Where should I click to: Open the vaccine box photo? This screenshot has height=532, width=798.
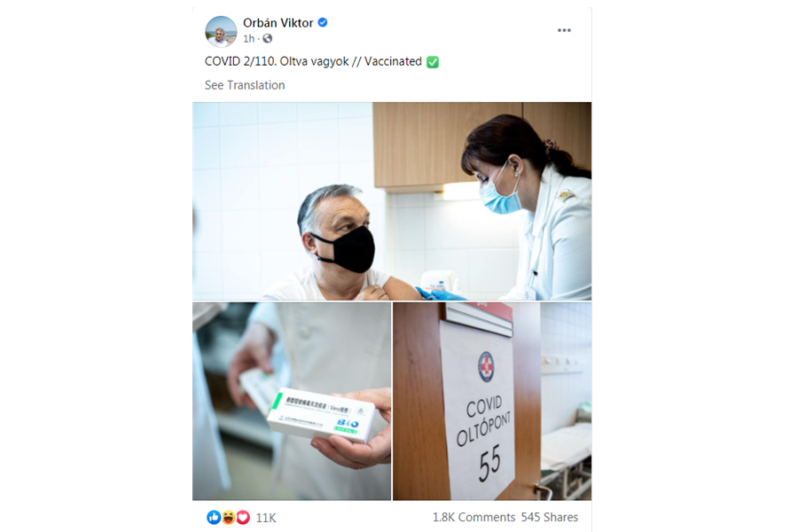tap(292, 401)
